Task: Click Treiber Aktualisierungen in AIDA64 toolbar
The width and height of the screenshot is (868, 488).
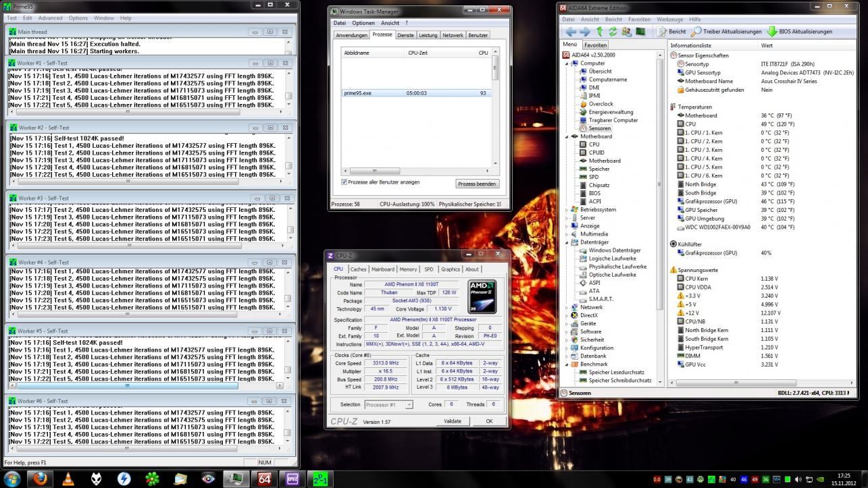Action: (x=725, y=32)
